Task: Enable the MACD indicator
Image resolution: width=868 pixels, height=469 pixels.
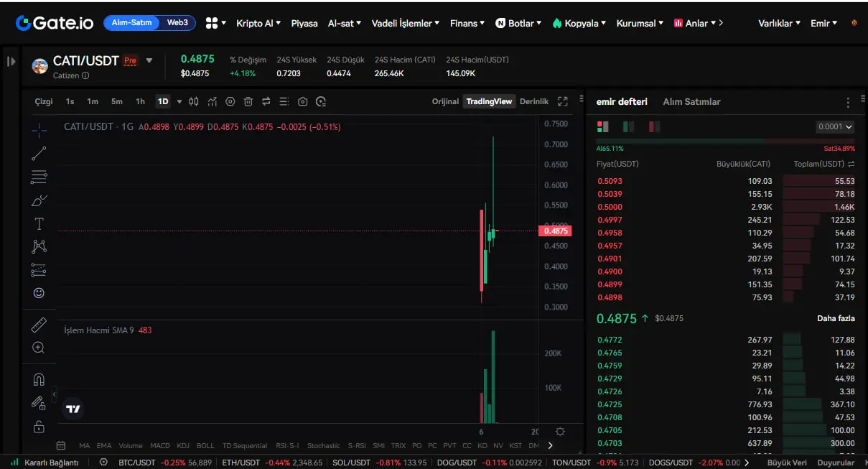Action: click(x=160, y=445)
